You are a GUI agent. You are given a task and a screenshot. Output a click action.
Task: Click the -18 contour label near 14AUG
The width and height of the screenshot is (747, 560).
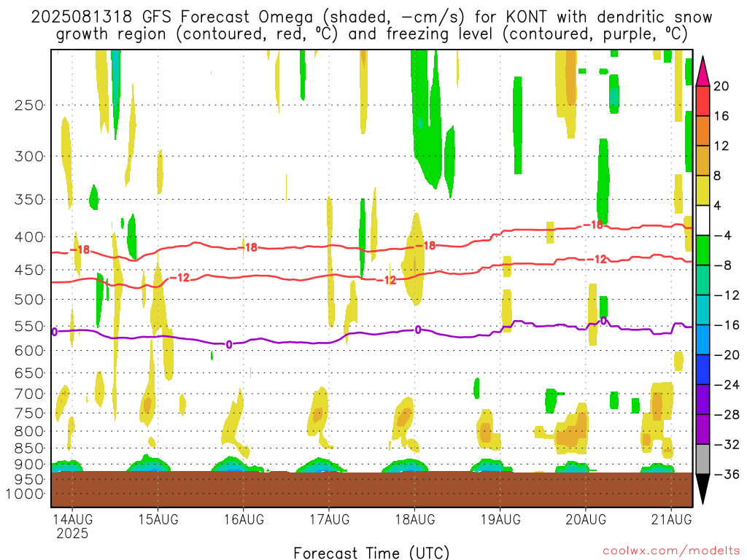pos(80,249)
